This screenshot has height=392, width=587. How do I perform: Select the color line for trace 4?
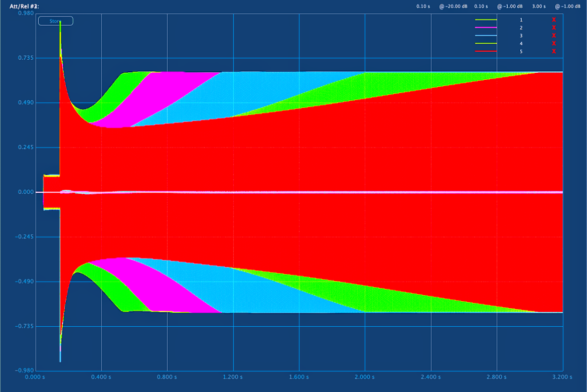point(486,44)
